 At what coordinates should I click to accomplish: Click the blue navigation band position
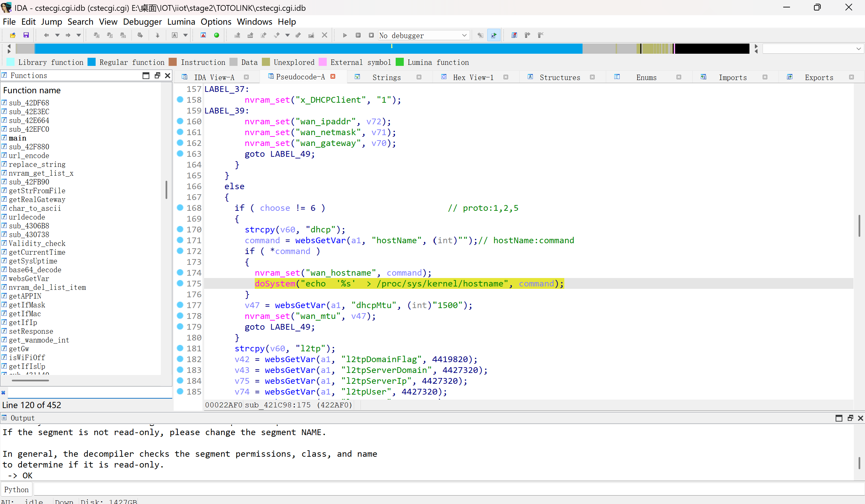tap(308, 49)
